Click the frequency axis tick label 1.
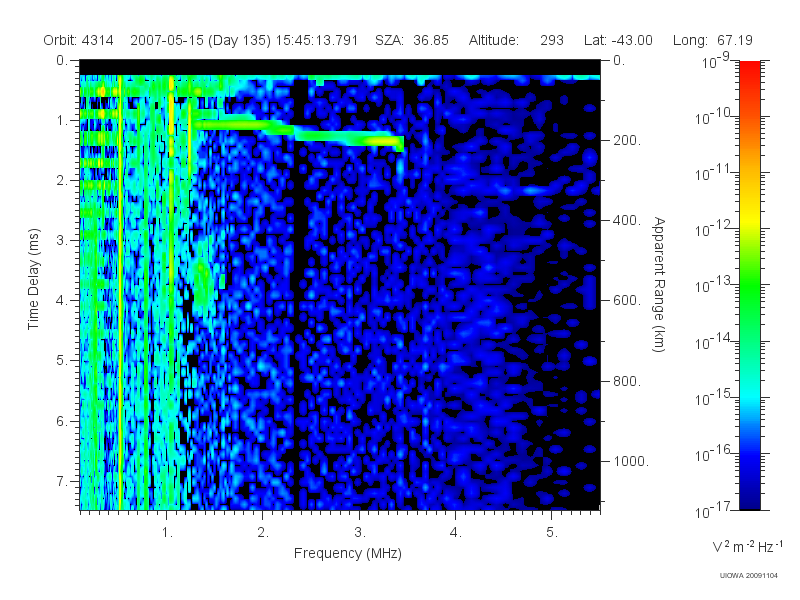 pyautogui.click(x=167, y=533)
